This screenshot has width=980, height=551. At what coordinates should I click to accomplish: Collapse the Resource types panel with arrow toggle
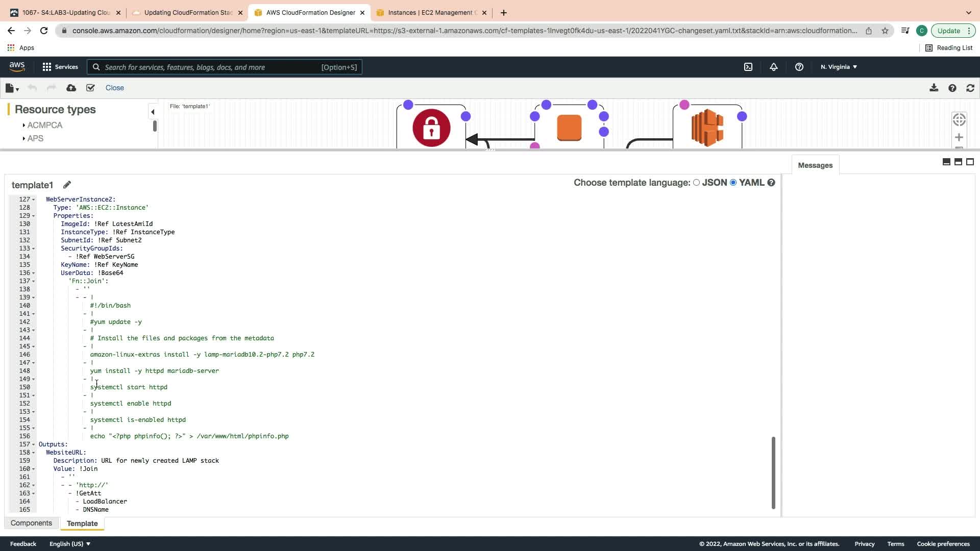(x=152, y=112)
